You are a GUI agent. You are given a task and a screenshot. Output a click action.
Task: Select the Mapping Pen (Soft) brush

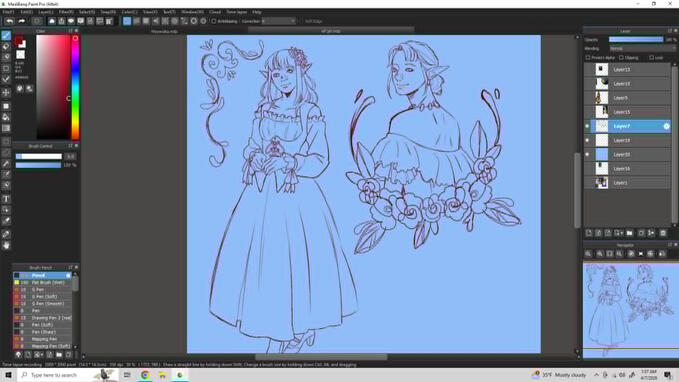tap(42, 346)
